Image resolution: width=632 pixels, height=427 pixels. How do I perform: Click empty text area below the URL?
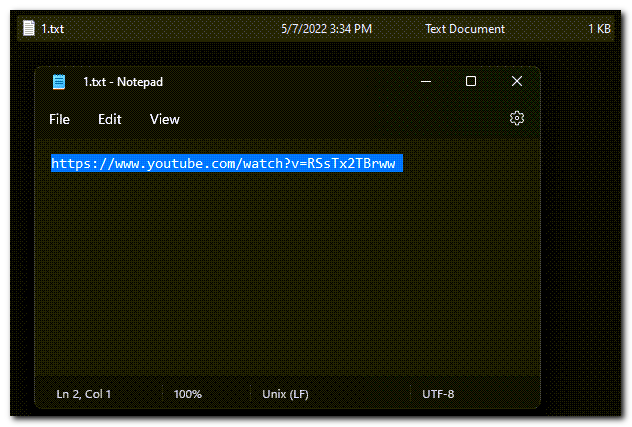tap(287, 274)
